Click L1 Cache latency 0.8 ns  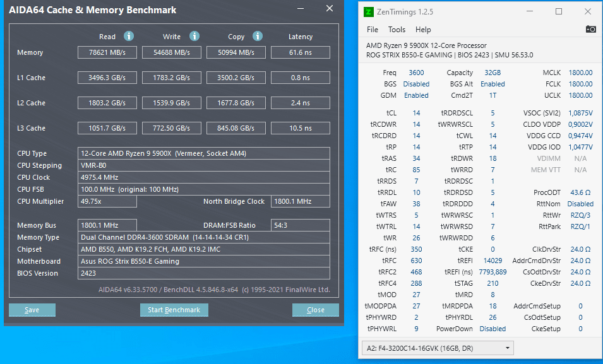pos(301,78)
